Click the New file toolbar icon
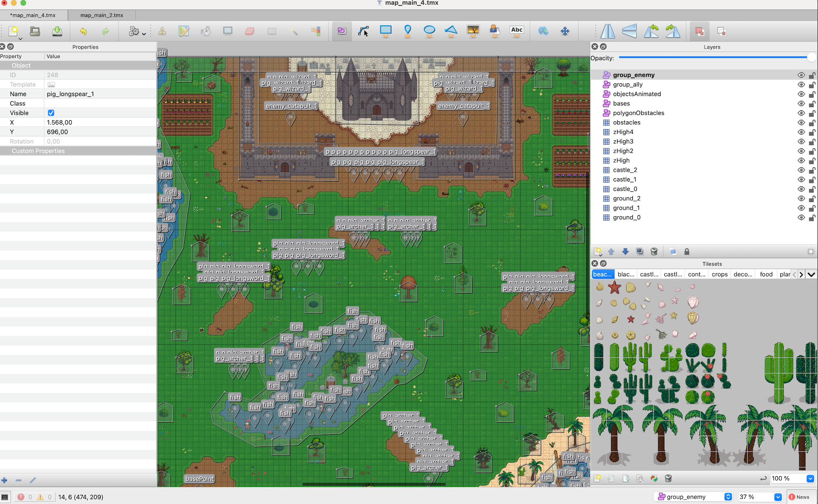Viewport: 818px width, 504px height. click(13, 31)
